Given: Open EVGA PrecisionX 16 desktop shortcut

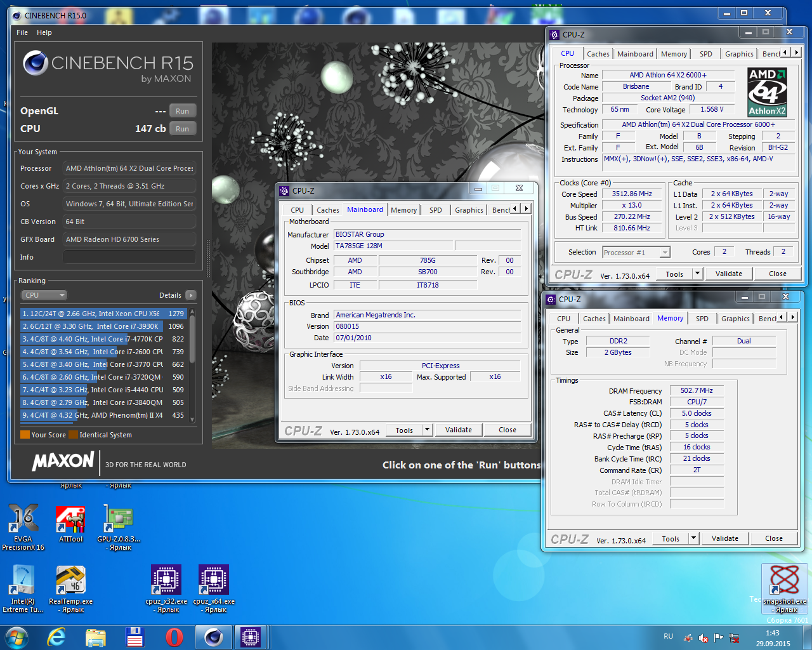Looking at the screenshot, I should (23, 527).
